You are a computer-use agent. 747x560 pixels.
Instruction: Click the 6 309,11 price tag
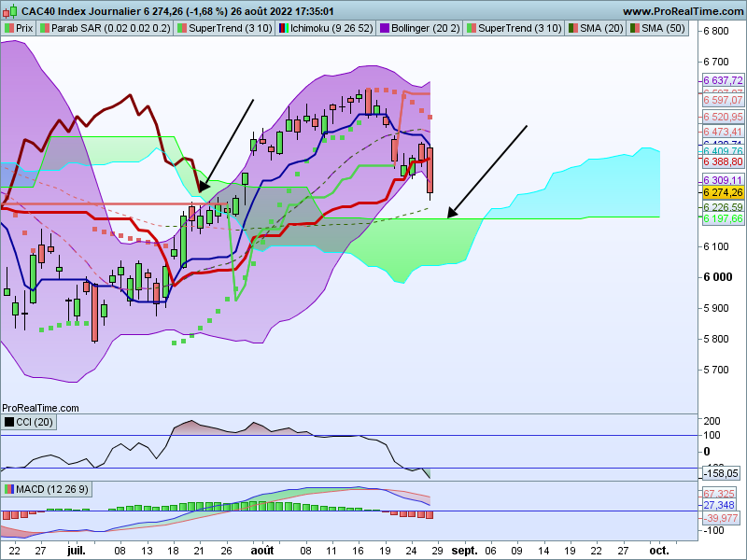[x=723, y=180]
